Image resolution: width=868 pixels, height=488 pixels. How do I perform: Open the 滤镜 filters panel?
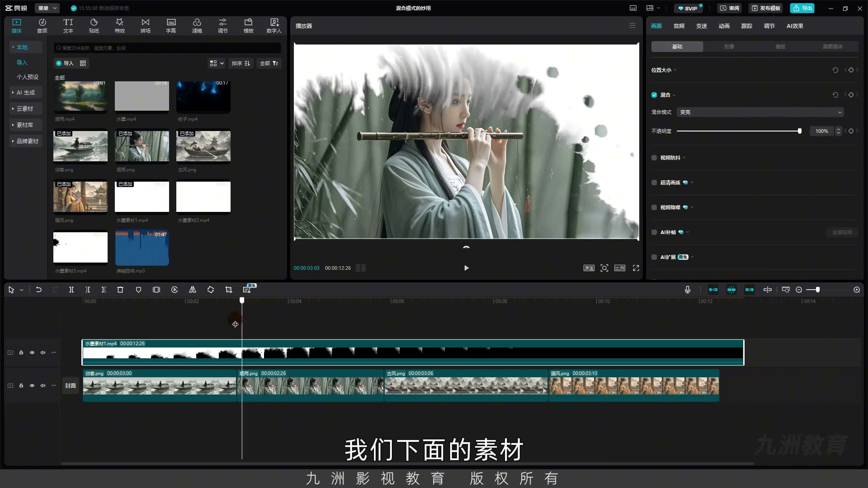(x=197, y=26)
